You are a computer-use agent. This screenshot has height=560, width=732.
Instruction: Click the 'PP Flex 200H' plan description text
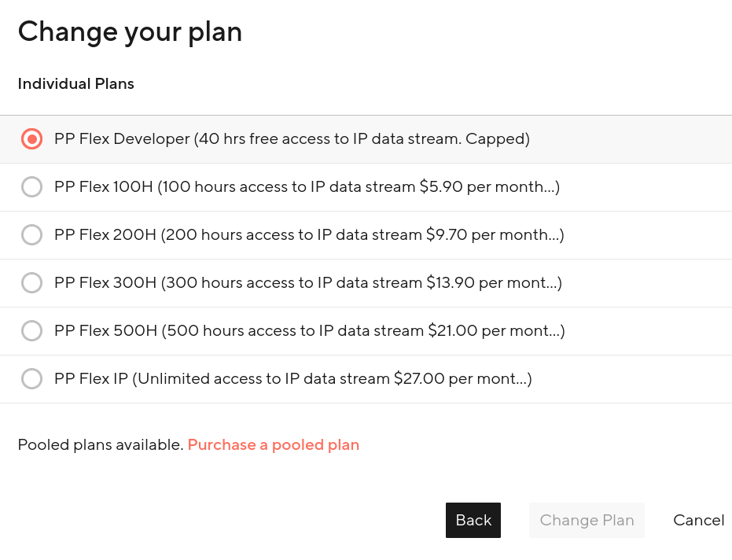[x=309, y=235]
